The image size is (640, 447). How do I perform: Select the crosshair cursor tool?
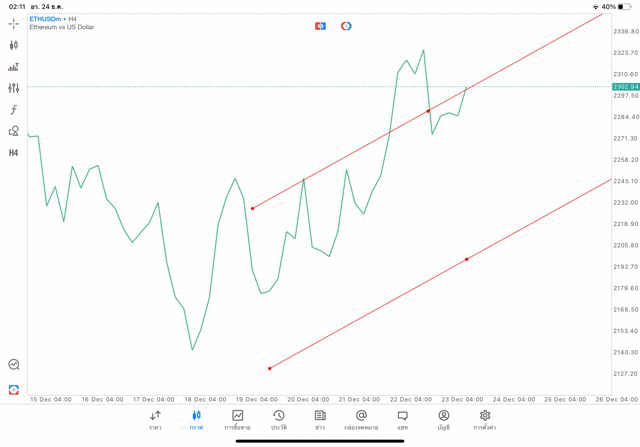click(x=14, y=22)
